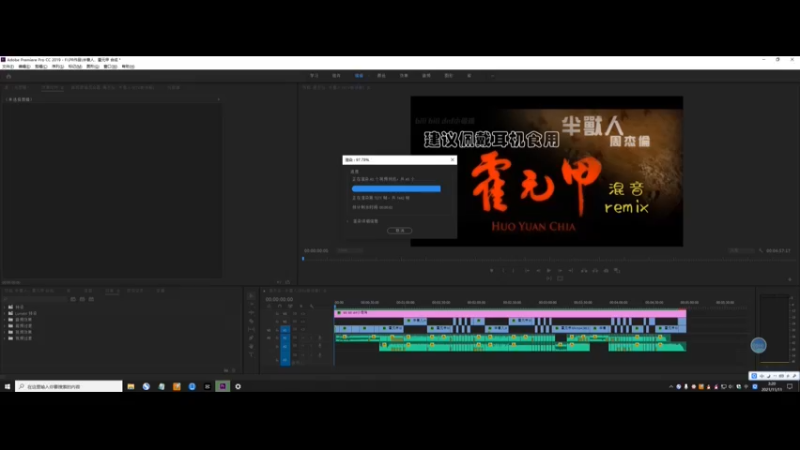
Task: Click the Export Frame camera icon
Action: pos(606,270)
